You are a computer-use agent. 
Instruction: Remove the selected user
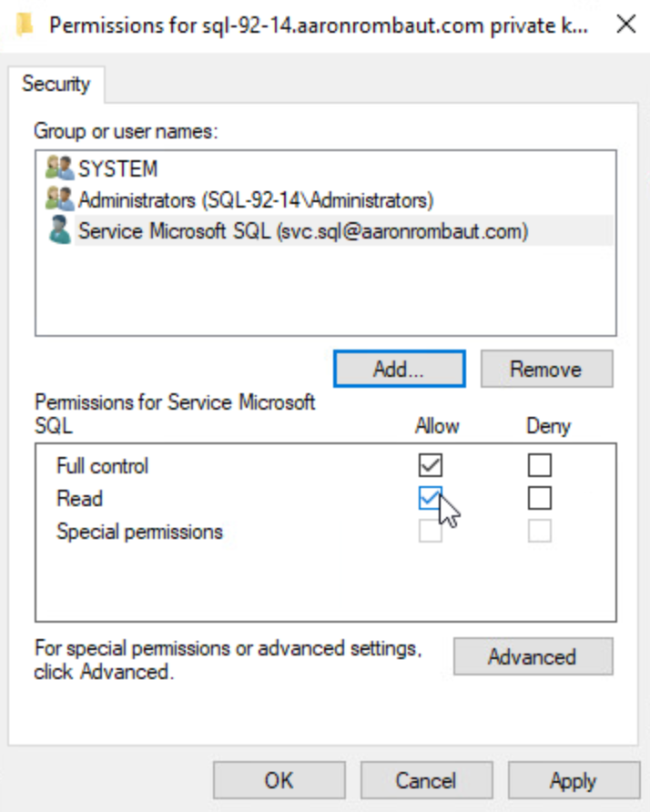coord(546,370)
